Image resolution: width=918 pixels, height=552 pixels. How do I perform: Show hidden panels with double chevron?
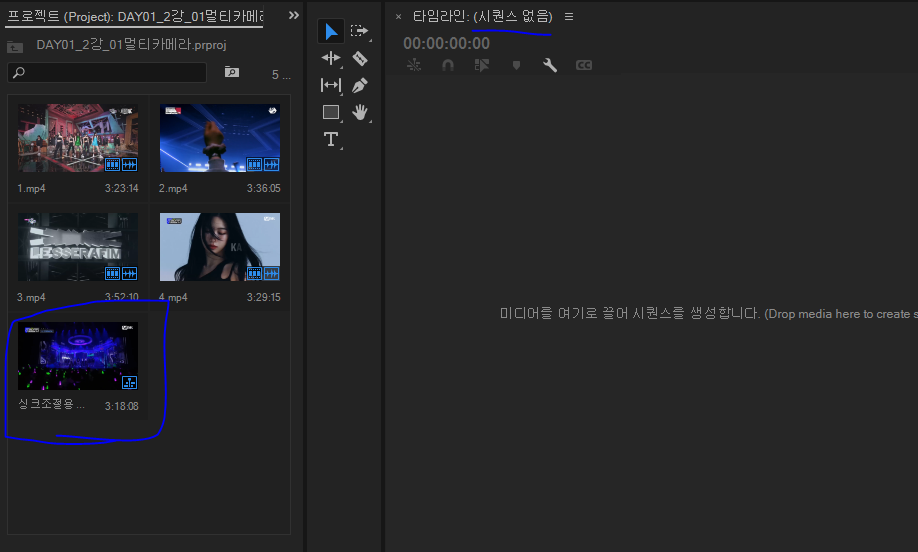tap(294, 16)
